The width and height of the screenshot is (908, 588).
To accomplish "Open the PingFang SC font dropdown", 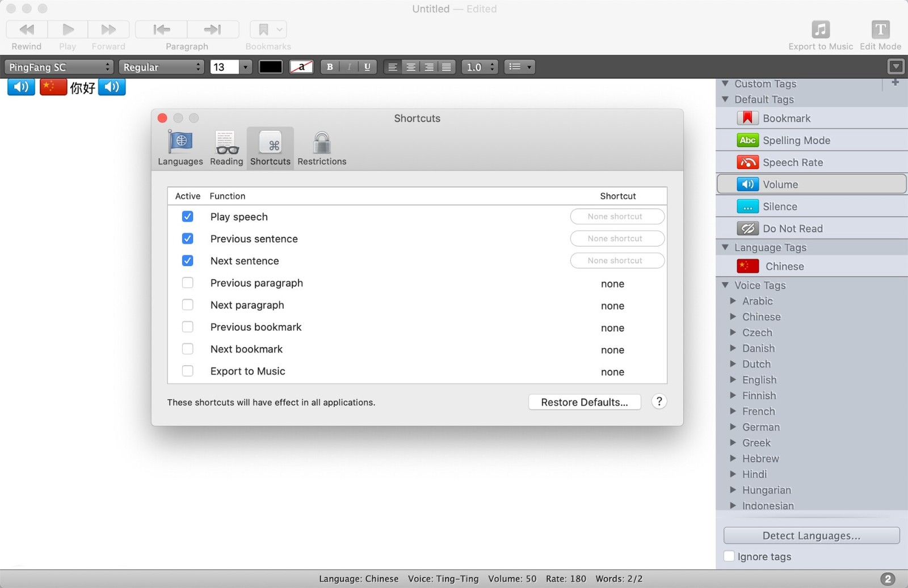I will coord(59,67).
